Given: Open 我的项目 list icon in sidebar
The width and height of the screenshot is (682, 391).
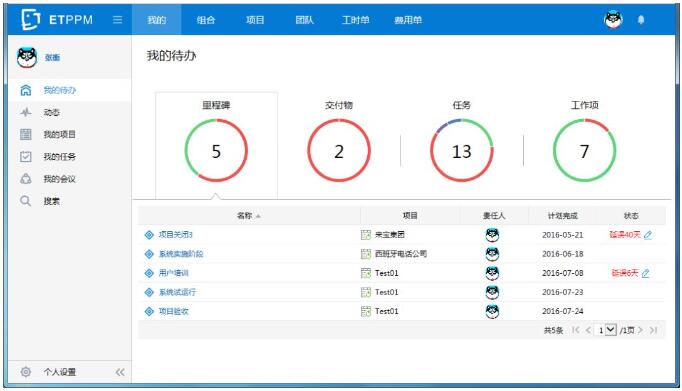Looking at the screenshot, I should (x=26, y=134).
